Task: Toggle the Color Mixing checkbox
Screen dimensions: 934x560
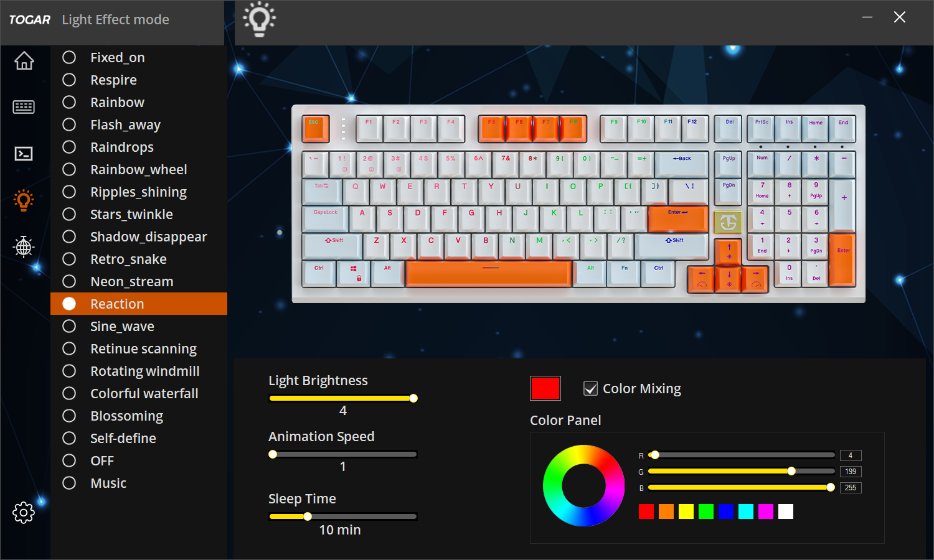Action: pos(590,388)
